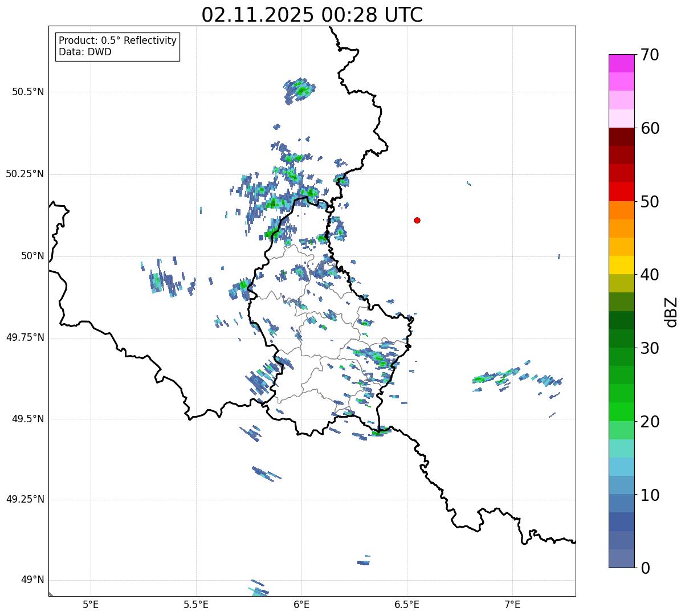Click the 5.5°E longitude label
685x616 pixels.
pyautogui.click(x=196, y=604)
